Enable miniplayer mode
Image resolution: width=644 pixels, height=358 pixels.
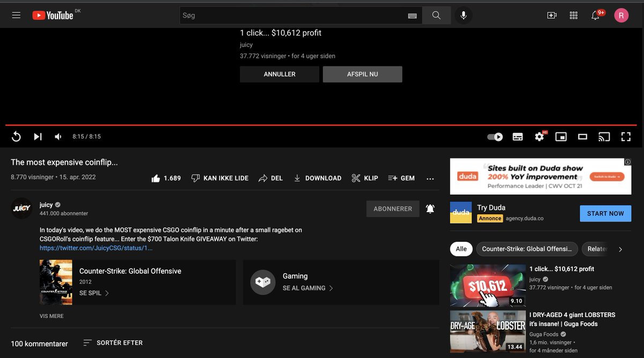(561, 137)
